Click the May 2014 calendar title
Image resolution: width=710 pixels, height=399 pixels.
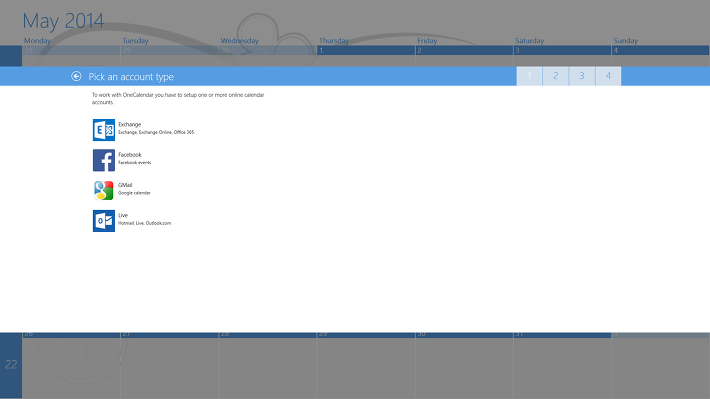coord(63,21)
